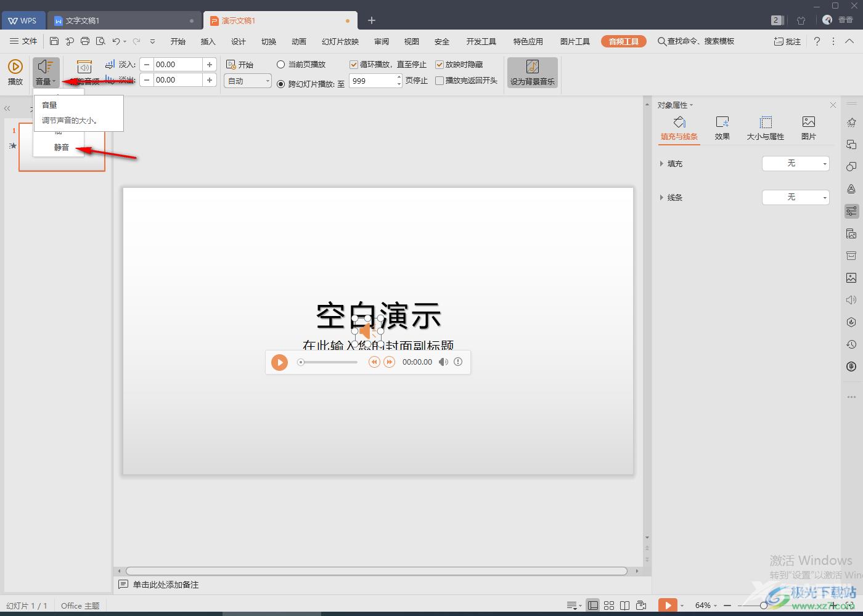Screen dimensions: 863x616
Task: Click the zoom slider handle in status bar
Action: click(x=764, y=606)
